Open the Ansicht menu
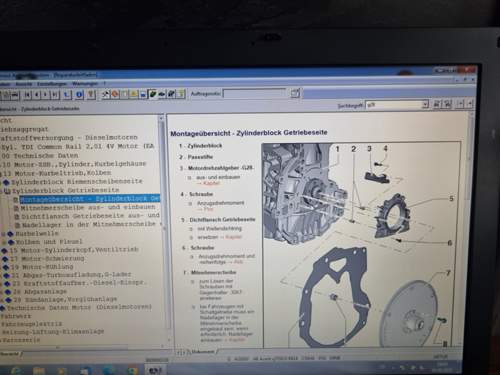 point(24,84)
